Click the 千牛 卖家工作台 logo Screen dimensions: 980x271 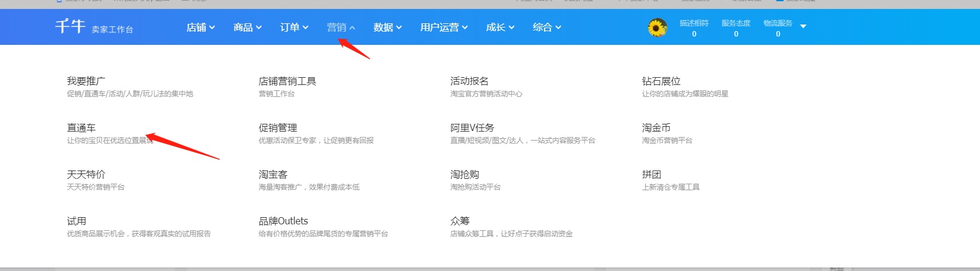(x=94, y=27)
